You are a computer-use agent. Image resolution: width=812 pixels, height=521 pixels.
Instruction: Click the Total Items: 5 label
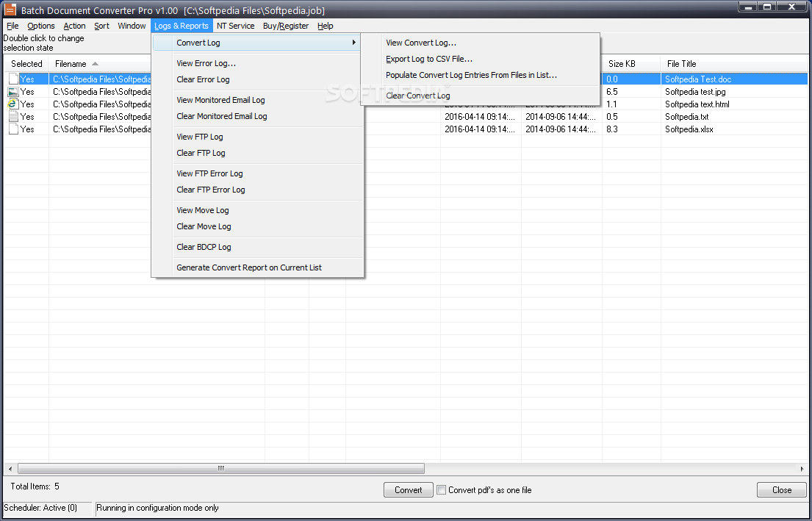35,486
